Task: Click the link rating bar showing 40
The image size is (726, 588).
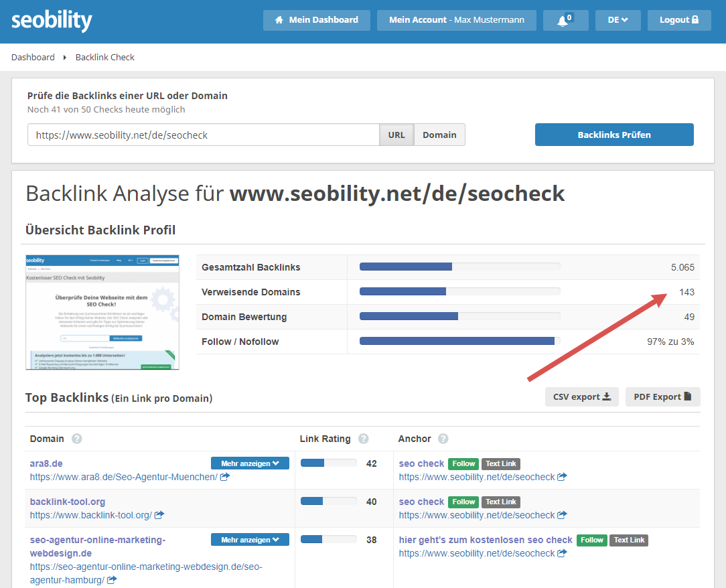Action: pyautogui.click(x=329, y=501)
